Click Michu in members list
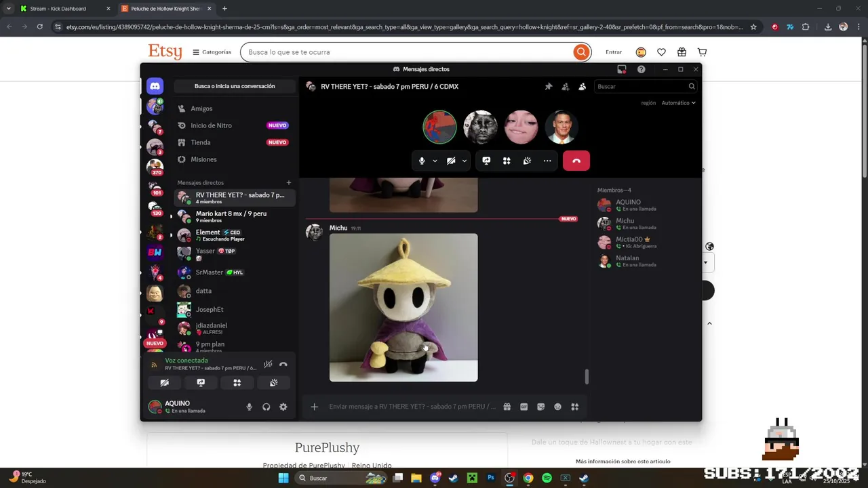 646,223
